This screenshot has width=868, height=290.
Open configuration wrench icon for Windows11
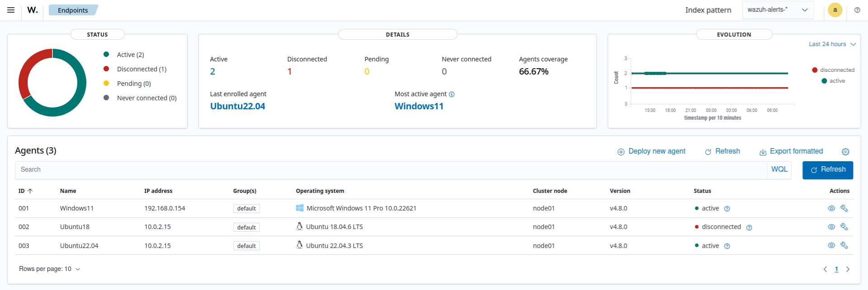click(x=844, y=208)
